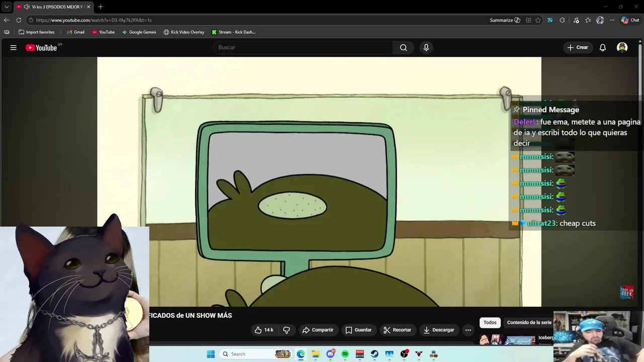Click username DelerL in pinned chat
644x362 pixels.
525,122
